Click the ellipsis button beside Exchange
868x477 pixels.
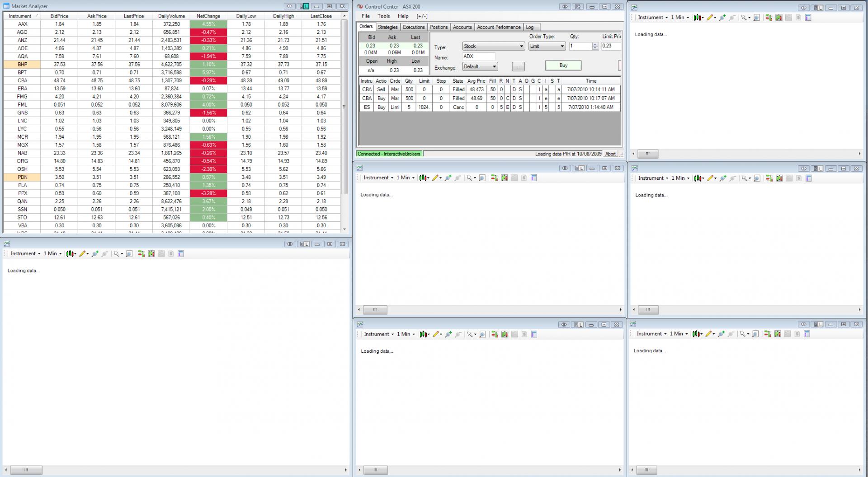coord(518,67)
